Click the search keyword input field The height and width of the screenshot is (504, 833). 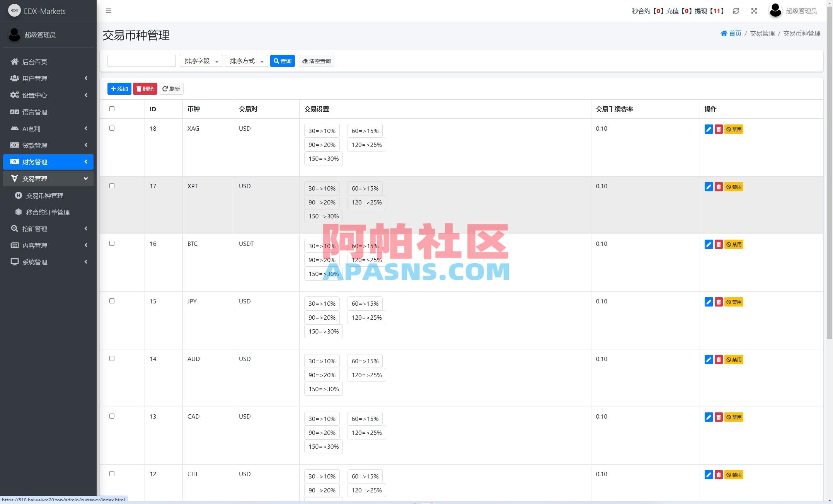141,61
